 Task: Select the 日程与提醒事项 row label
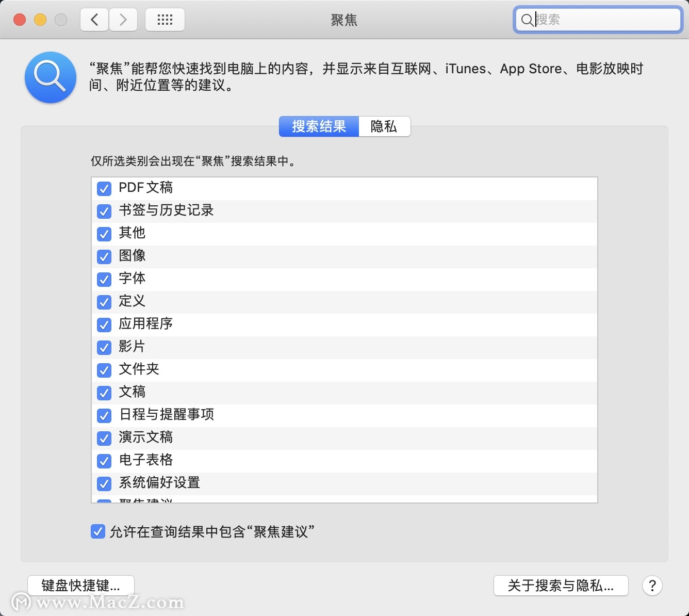click(x=166, y=414)
